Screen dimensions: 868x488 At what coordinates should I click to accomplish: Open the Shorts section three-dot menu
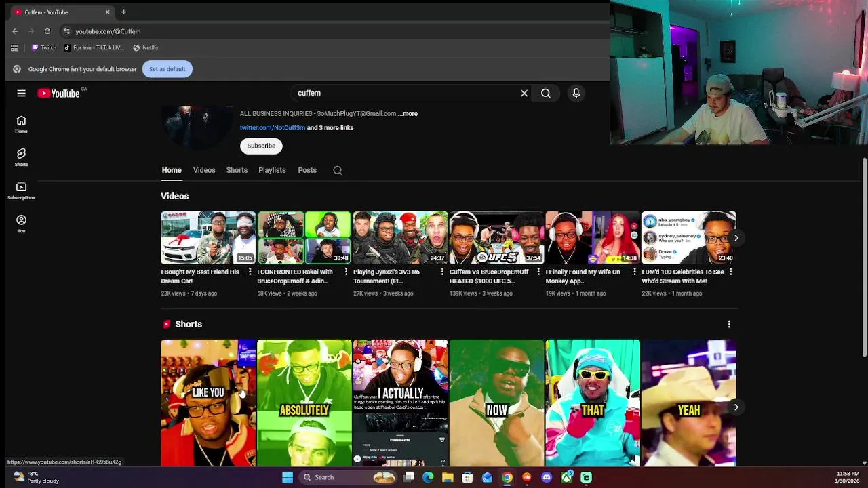(729, 325)
